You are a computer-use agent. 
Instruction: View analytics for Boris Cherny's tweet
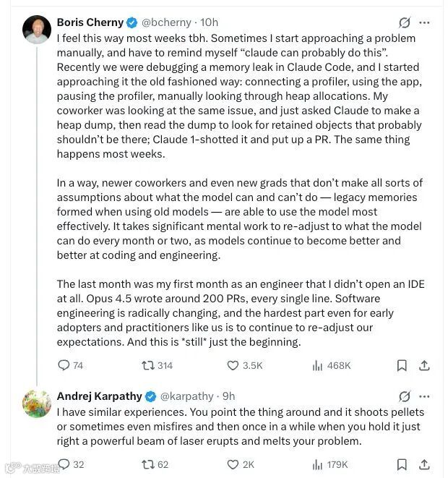[x=317, y=365]
